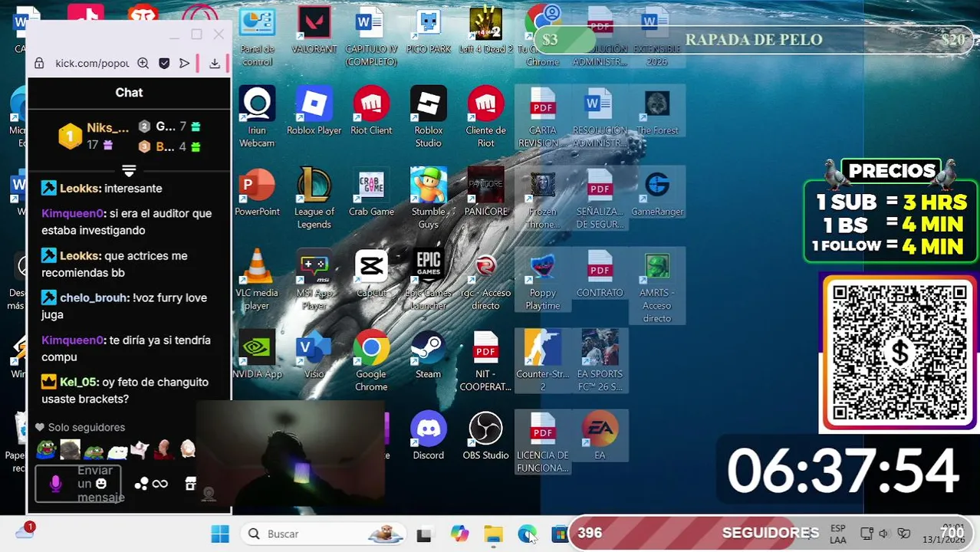Image resolution: width=980 pixels, height=552 pixels.
Task: Click the purple microphone icon in chat
Action: [55, 485]
